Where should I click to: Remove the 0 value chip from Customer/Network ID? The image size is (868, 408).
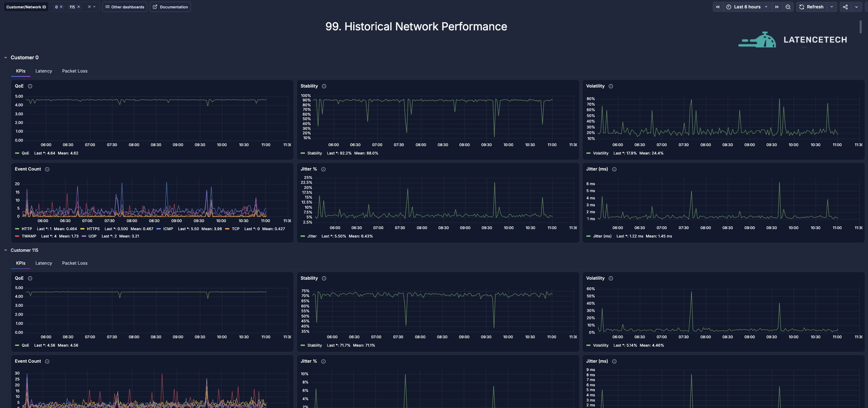click(61, 7)
